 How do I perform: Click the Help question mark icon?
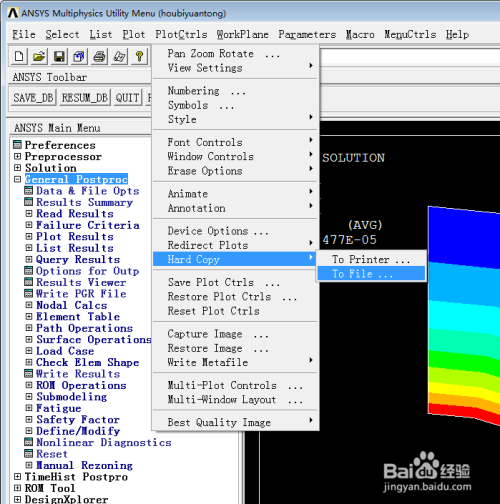[x=139, y=56]
